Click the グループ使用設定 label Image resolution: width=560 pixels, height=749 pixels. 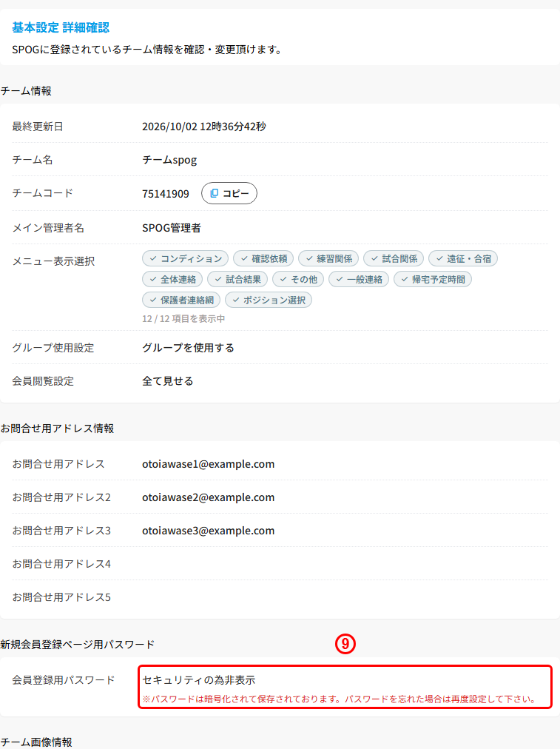(53, 348)
